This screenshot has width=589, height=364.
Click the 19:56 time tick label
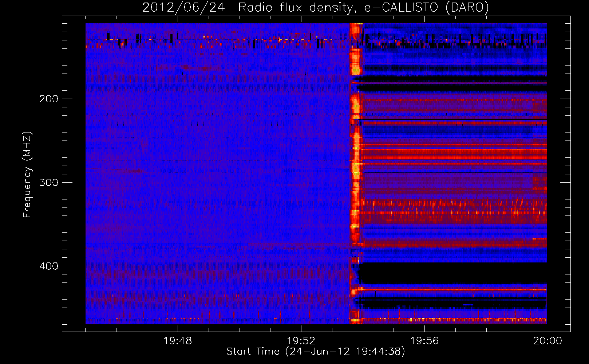pos(424,341)
